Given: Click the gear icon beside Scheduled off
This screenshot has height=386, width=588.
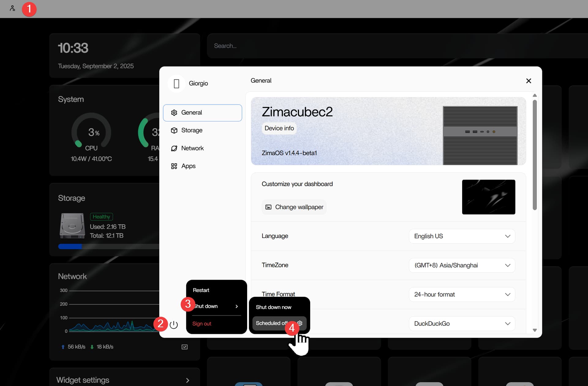Looking at the screenshot, I should click(x=300, y=323).
